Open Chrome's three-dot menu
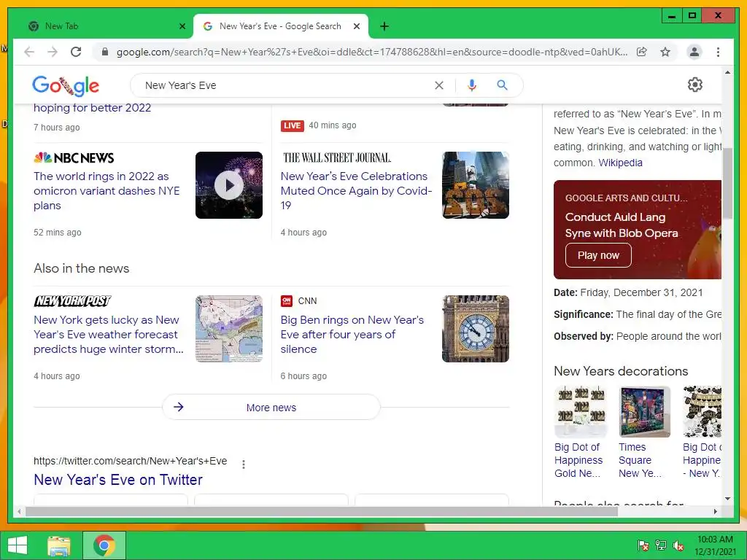This screenshot has height=560, width=747. click(718, 52)
